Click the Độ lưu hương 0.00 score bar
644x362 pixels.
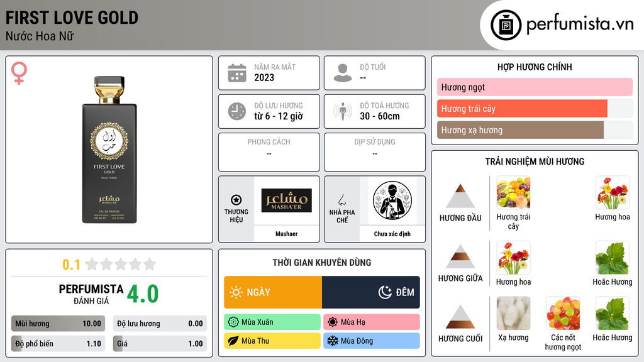(160, 324)
